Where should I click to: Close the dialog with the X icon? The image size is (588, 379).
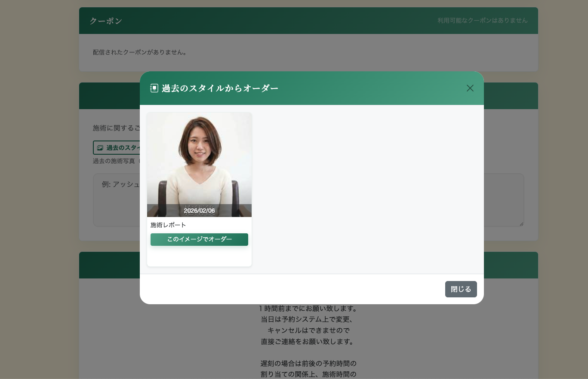point(470,88)
